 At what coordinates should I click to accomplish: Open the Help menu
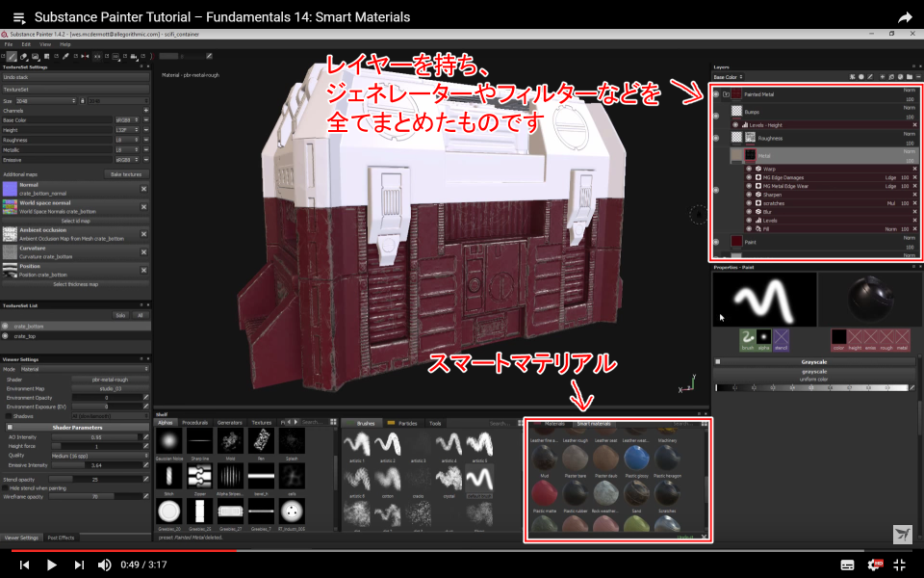click(x=64, y=44)
